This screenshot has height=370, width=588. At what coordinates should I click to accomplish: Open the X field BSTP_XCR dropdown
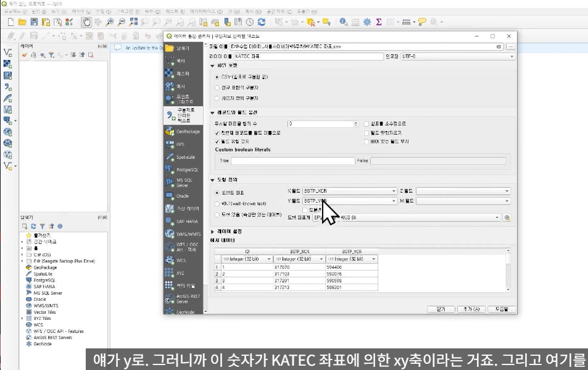(349, 191)
